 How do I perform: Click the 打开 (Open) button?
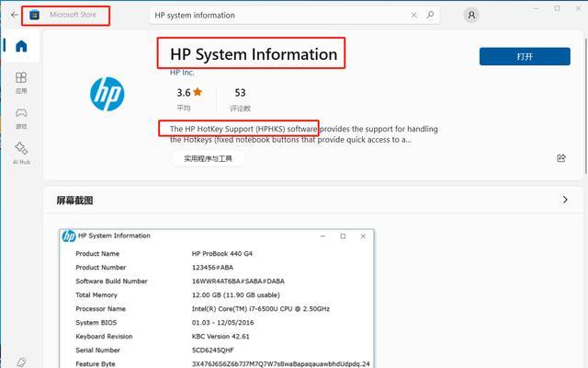[x=525, y=56]
